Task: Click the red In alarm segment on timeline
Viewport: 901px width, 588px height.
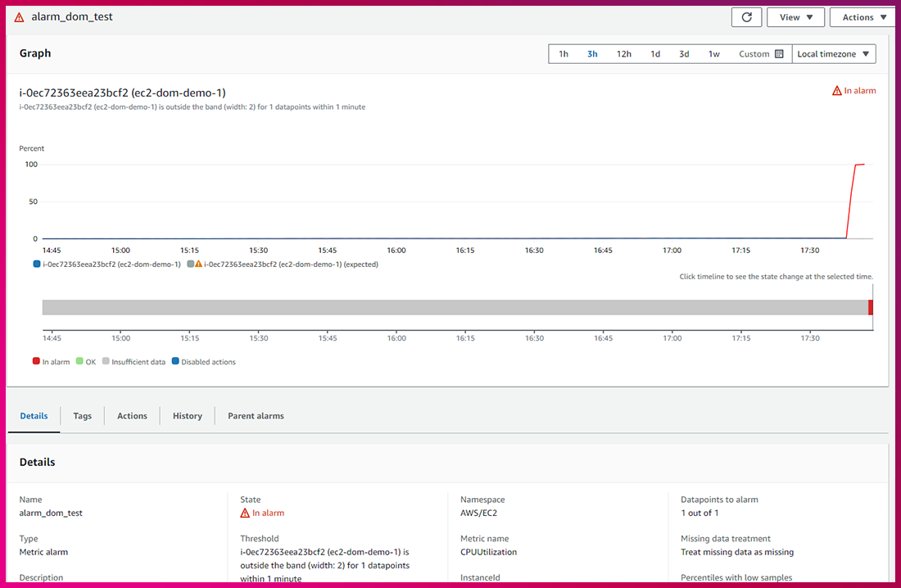Action: (x=871, y=307)
